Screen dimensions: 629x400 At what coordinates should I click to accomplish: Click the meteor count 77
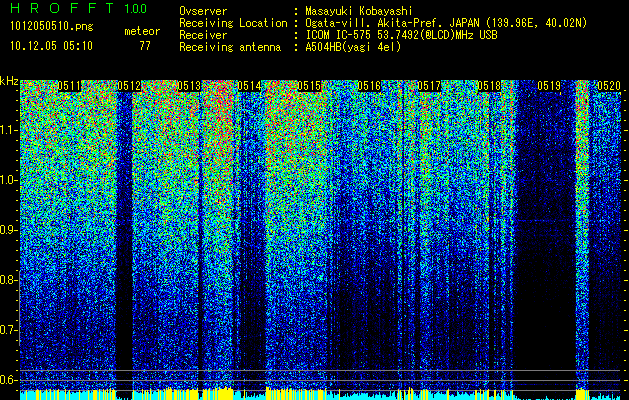click(x=145, y=46)
